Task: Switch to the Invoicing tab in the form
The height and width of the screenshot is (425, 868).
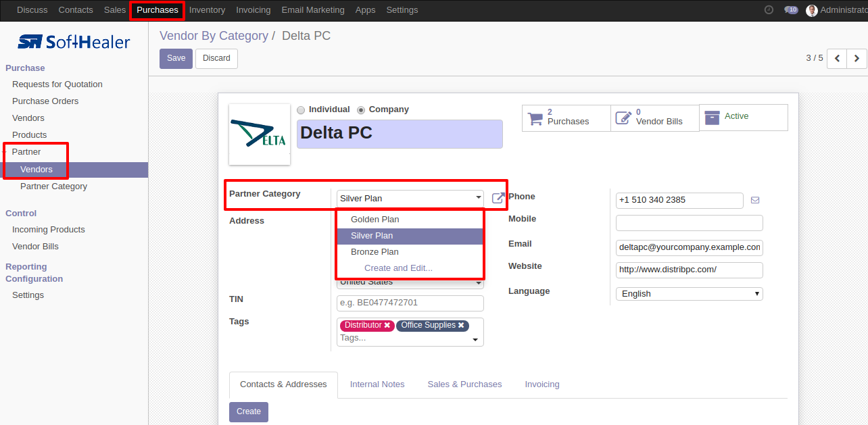Action: click(542, 384)
